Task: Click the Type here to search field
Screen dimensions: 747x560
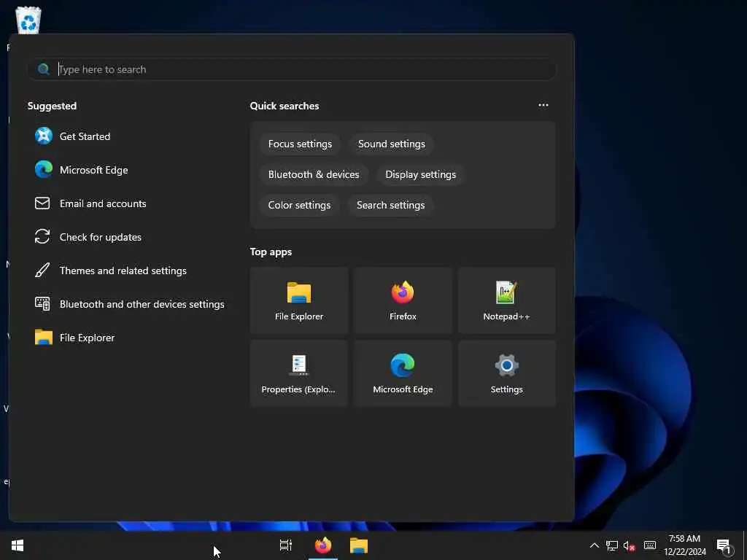Action: click(292, 69)
